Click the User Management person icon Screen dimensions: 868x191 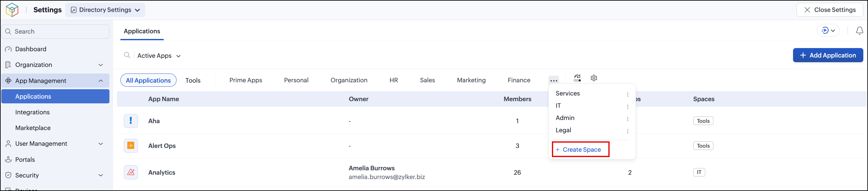[8, 144]
